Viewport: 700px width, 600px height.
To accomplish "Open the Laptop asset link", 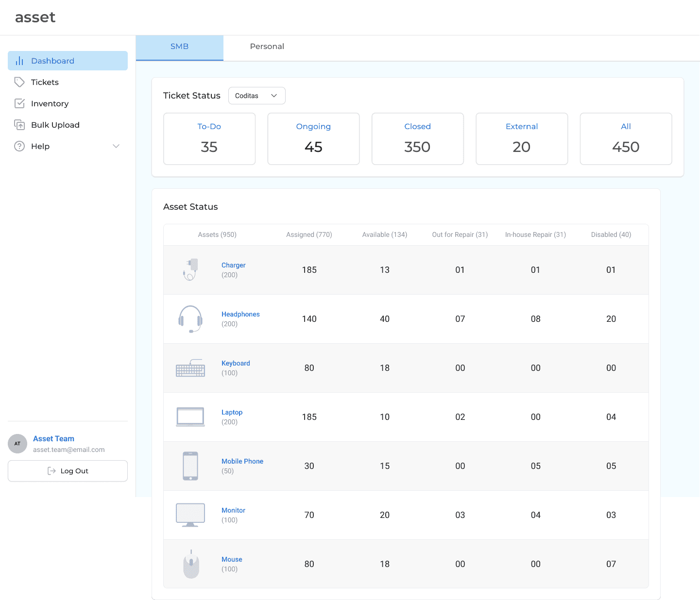I will pos(232,412).
